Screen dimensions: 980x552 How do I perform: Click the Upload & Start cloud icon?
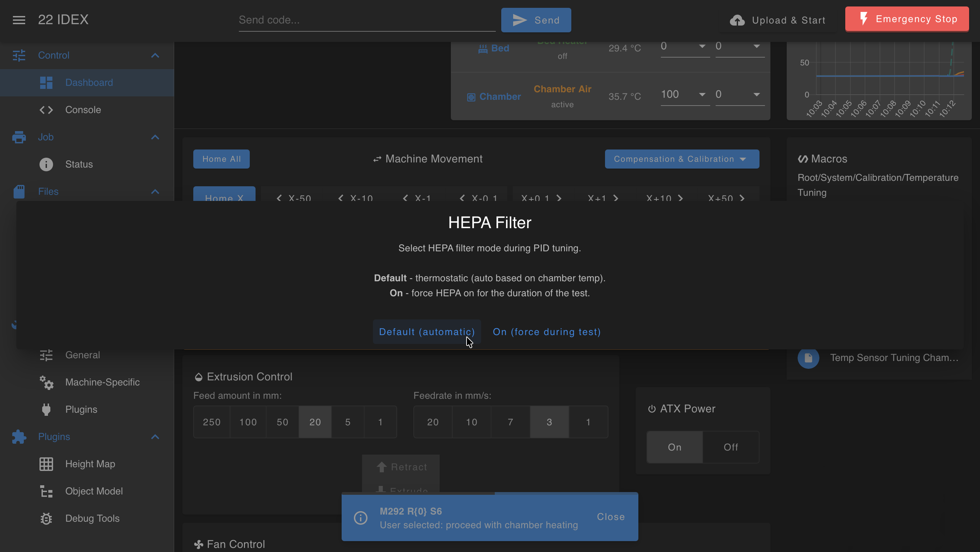click(x=737, y=20)
